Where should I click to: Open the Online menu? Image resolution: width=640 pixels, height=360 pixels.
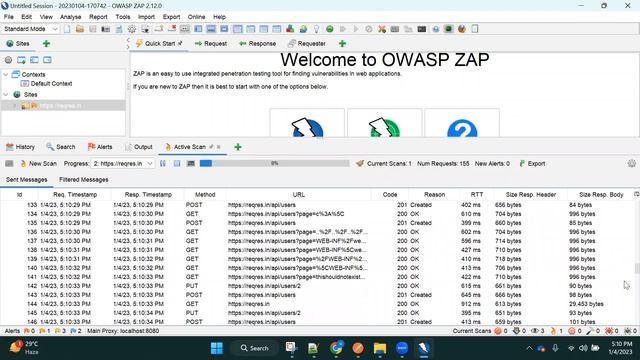click(x=196, y=17)
